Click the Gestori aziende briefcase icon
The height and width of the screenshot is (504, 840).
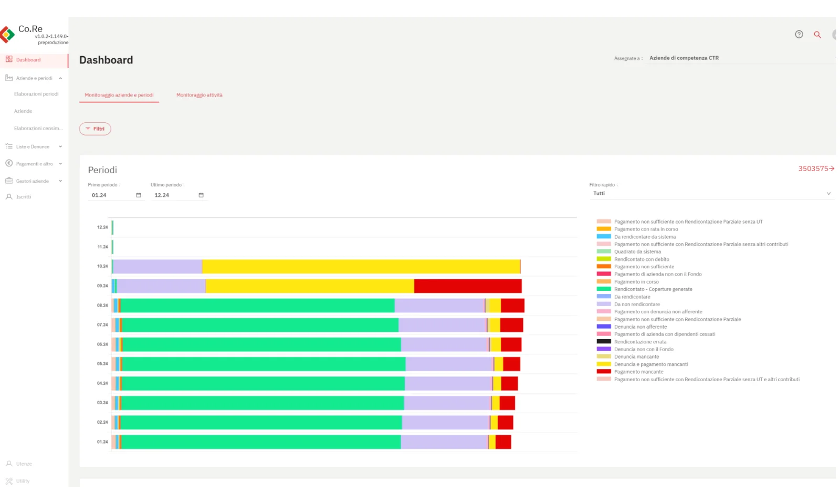coord(9,181)
